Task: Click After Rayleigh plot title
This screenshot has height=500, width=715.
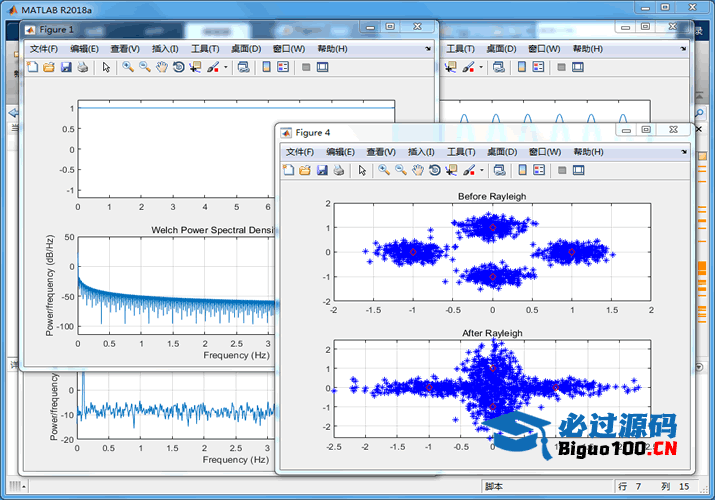Action: 492,333
